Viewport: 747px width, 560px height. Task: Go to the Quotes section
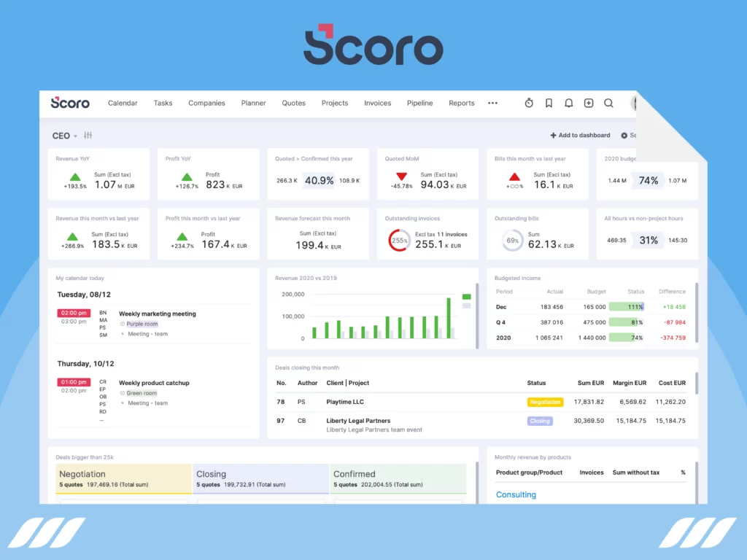[293, 103]
